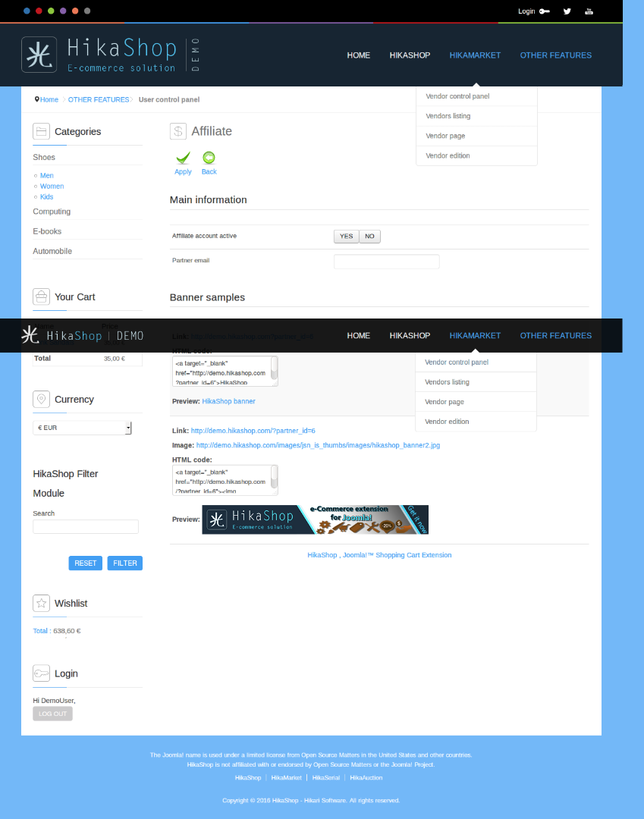Screen dimensions: 644x819
Task: Click the breadcrumb location pin icon
Action: click(x=36, y=99)
